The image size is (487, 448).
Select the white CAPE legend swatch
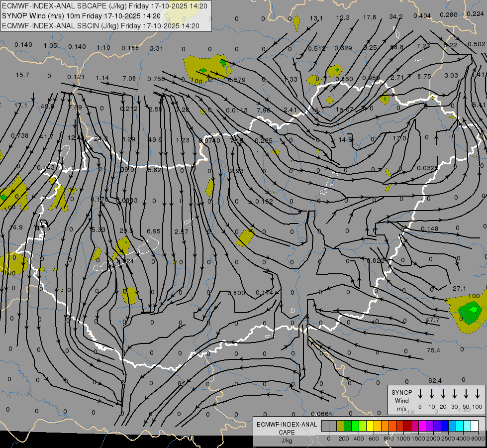pyautogui.click(x=475, y=426)
